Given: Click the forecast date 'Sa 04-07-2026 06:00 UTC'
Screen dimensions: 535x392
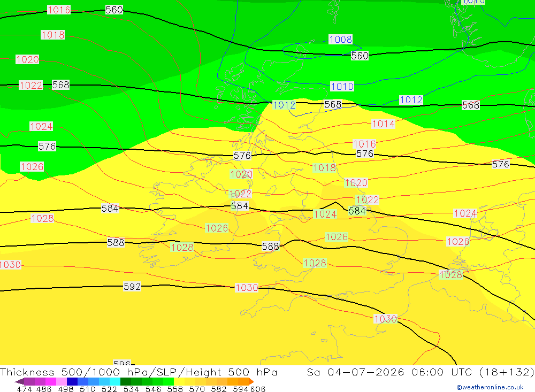Looking at the screenshot, I should 389,372.
